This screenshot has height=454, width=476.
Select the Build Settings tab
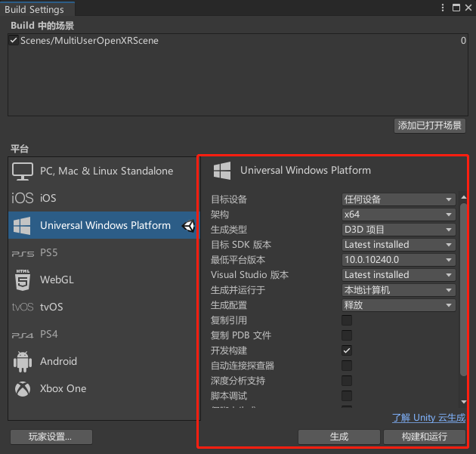(x=37, y=9)
